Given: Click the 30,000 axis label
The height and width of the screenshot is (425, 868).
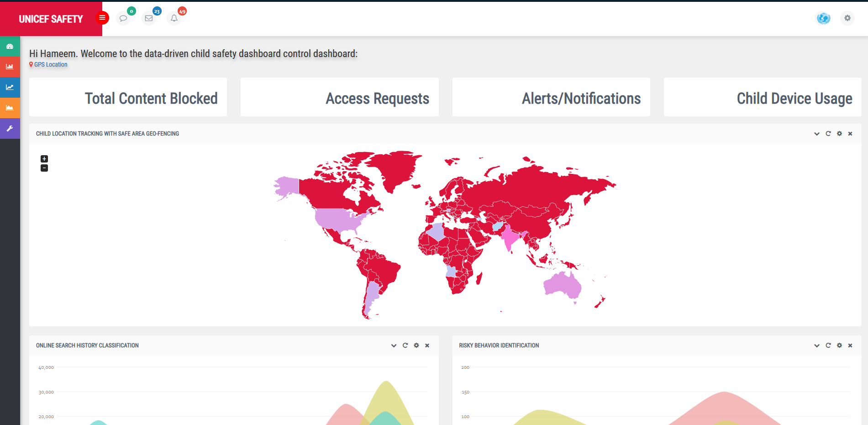Looking at the screenshot, I should pyautogui.click(x=46, y=392).
